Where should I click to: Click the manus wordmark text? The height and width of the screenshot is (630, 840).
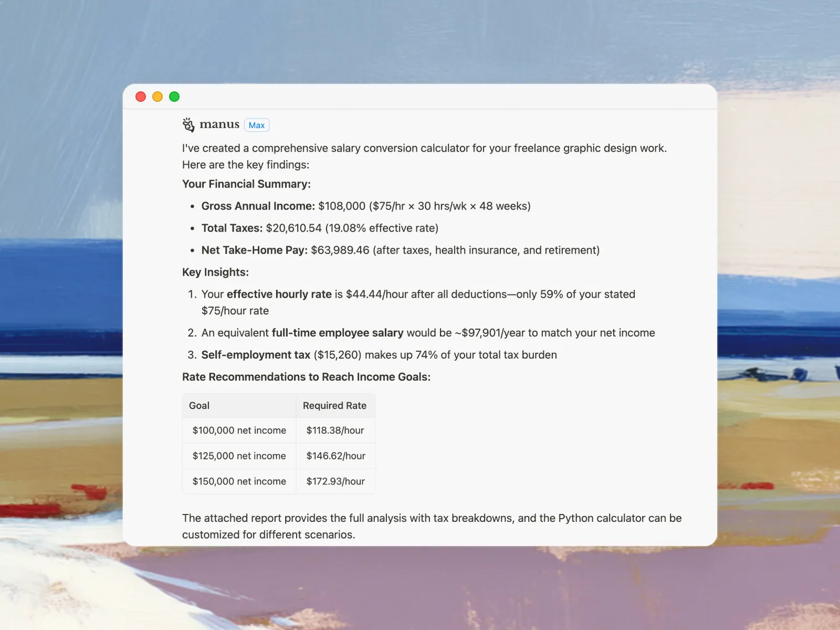pos(219,125)
